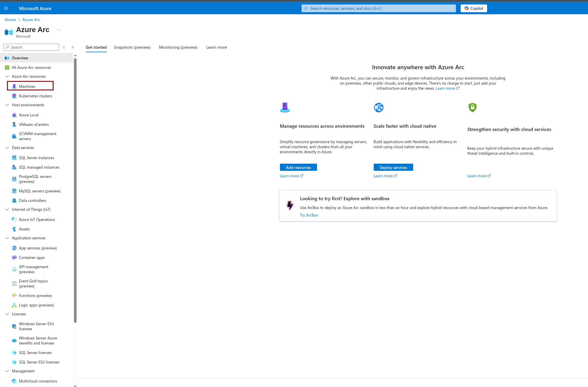
Task: Open Learn more under Add resources
Action: coord(291,176)
